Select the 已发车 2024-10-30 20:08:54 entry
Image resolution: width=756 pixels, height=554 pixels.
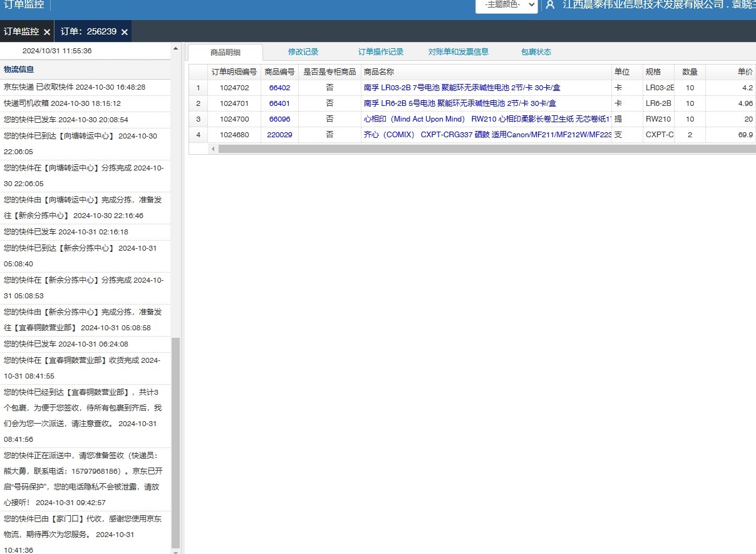pyautogui.click(x=85, y=120)
